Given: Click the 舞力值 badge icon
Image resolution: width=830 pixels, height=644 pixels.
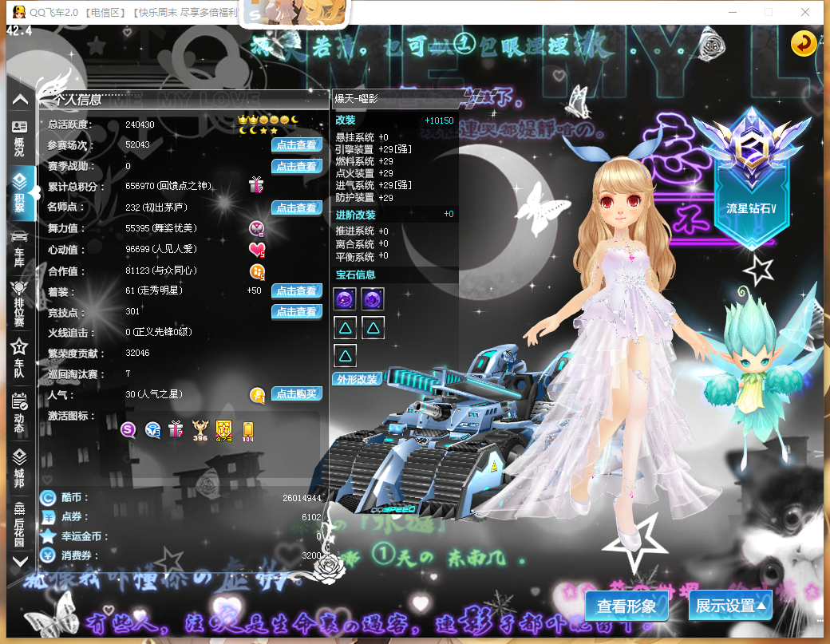Looking at the screenshot, I should (257, 228).
